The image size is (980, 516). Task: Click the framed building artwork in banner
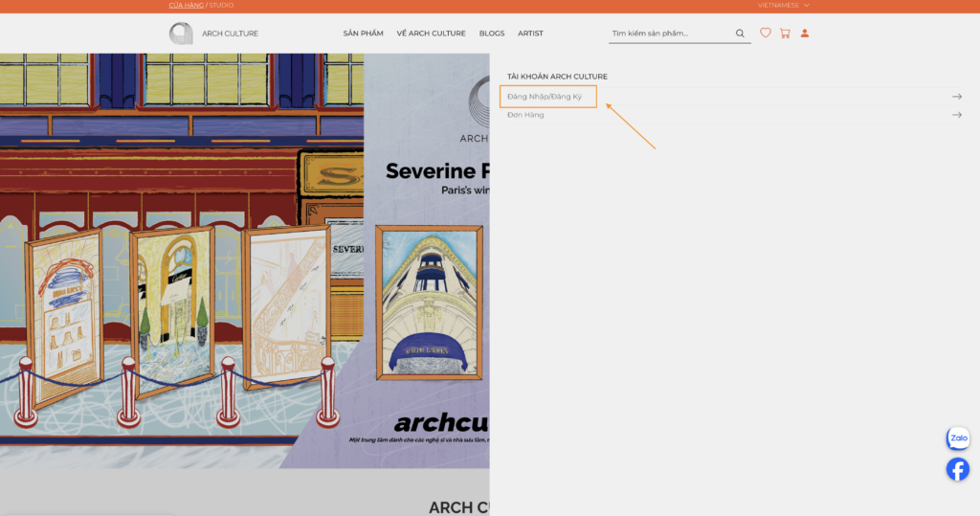(x=430, y=303)
